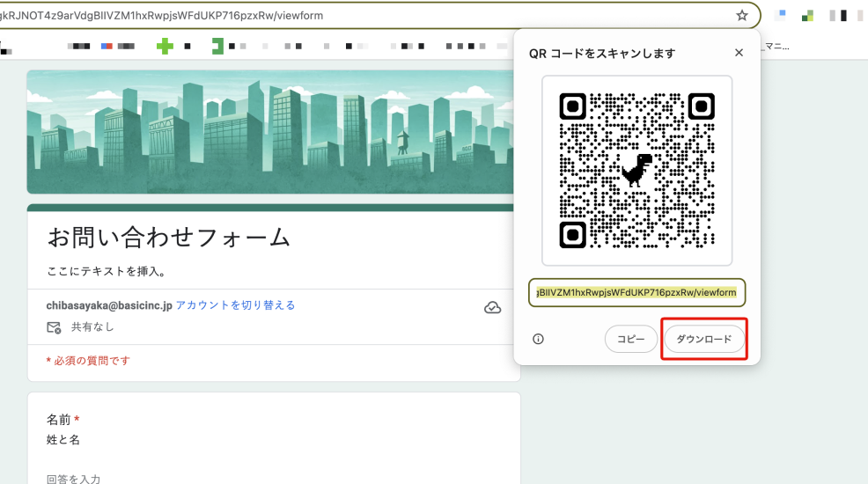Viewport: 868px width, 484px height.
Task: Click the dinosaur in the QR code center
Action: (x=636, y=170)
